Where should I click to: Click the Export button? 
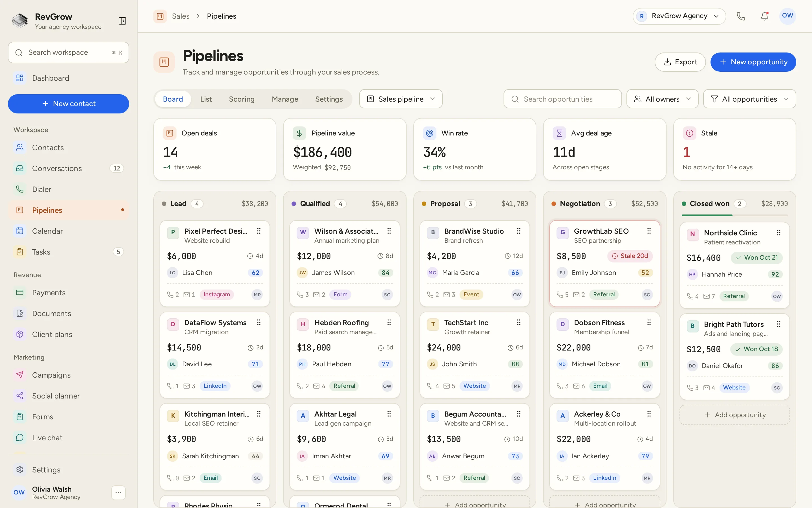680,62
